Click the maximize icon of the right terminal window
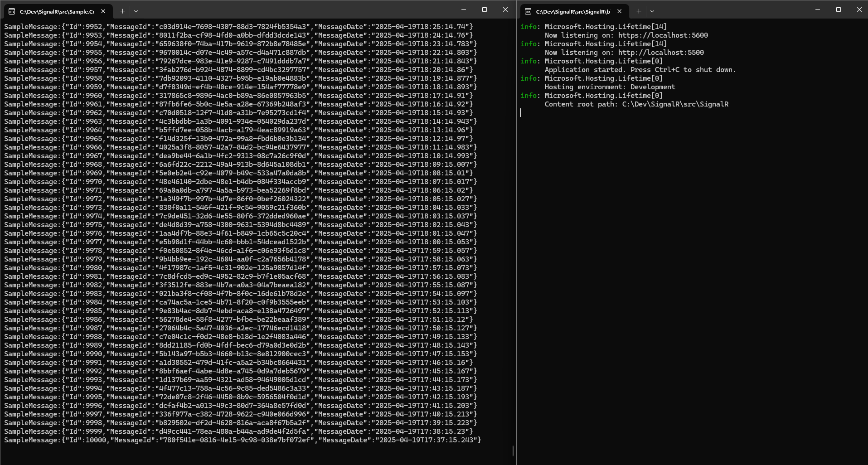This screenshot has height=465, width=868. click(x=839, y=9)
